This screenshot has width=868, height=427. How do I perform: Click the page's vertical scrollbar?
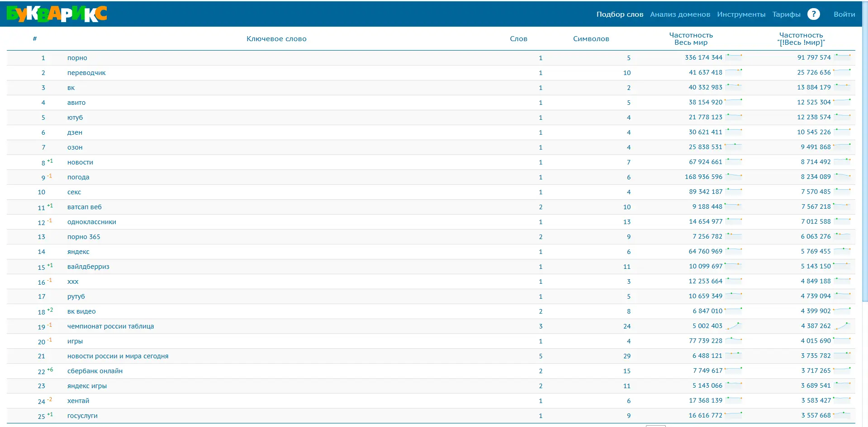click(865, 151)
